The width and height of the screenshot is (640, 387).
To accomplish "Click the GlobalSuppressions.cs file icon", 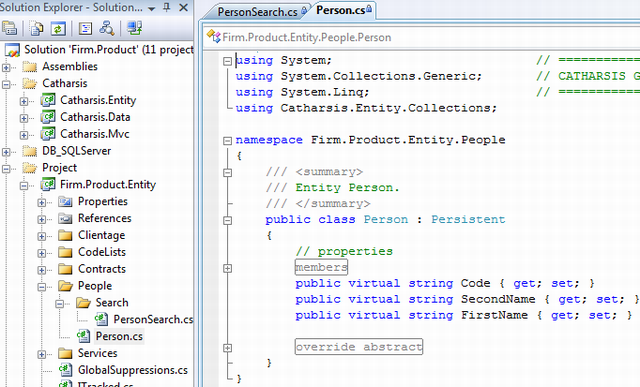I will (x=66, y=370).
